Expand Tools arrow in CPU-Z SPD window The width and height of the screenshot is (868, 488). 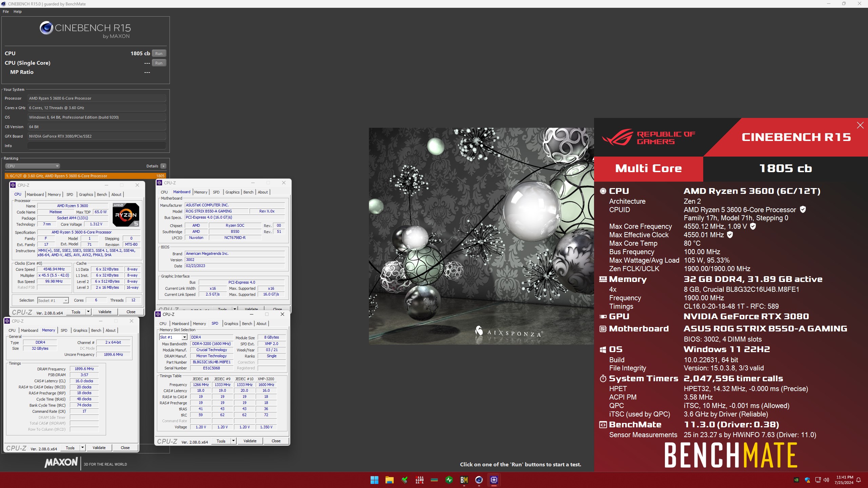click(233, 441)
